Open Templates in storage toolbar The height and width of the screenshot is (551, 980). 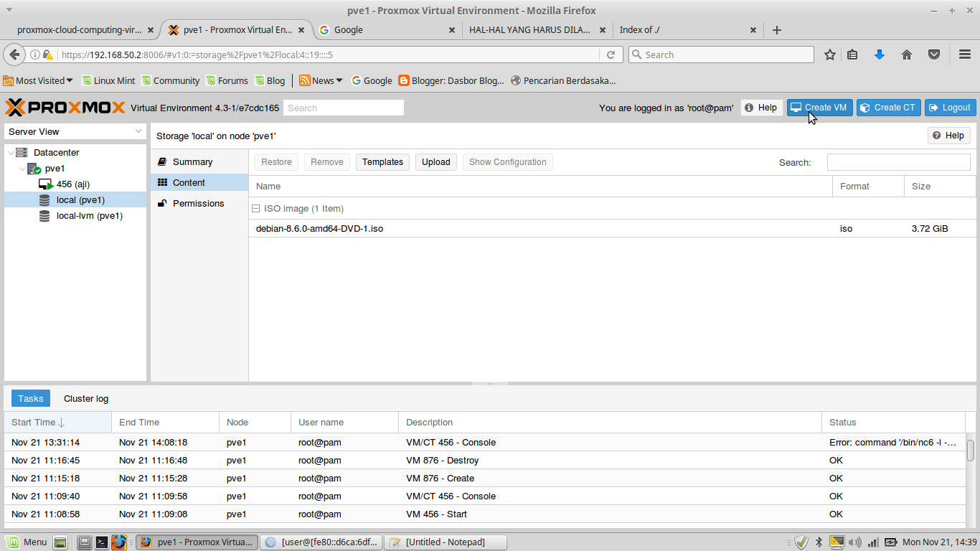click(x=383, y=162)
